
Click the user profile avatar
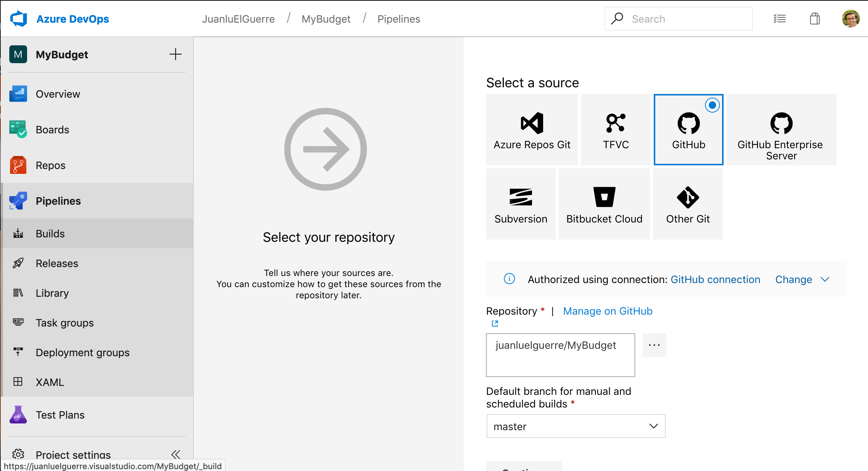pos(851,19)
